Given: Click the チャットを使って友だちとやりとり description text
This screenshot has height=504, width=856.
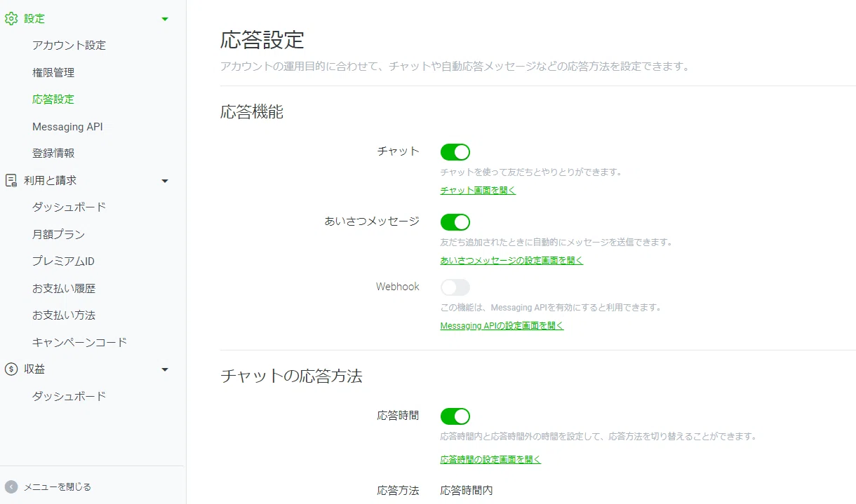Looking at the screenshot, I should [531, 172].
